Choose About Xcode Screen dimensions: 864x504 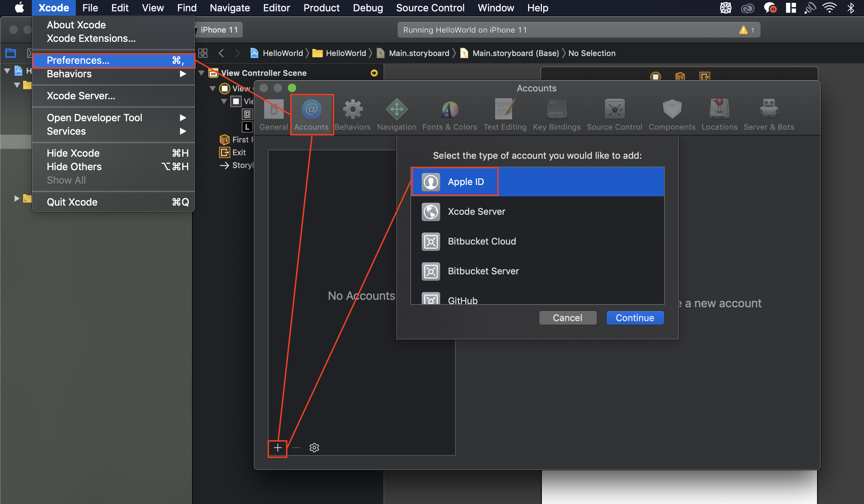(x=113, y=25)
